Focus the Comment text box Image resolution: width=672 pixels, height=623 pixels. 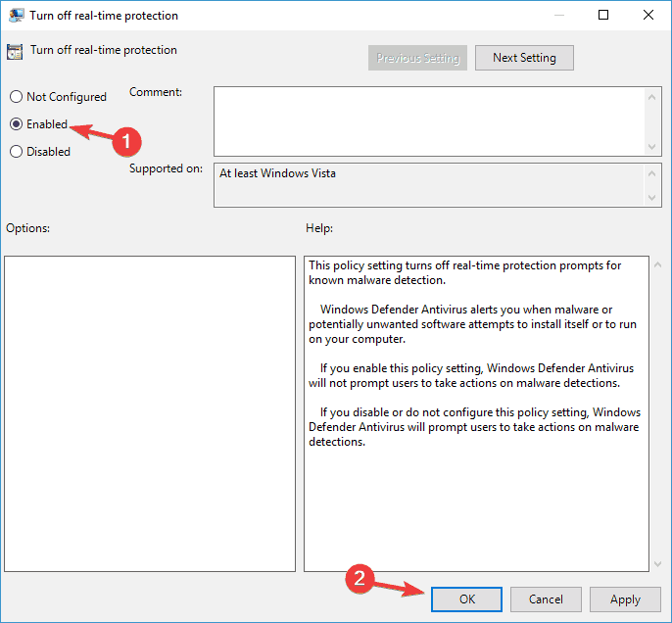point(429,120)
